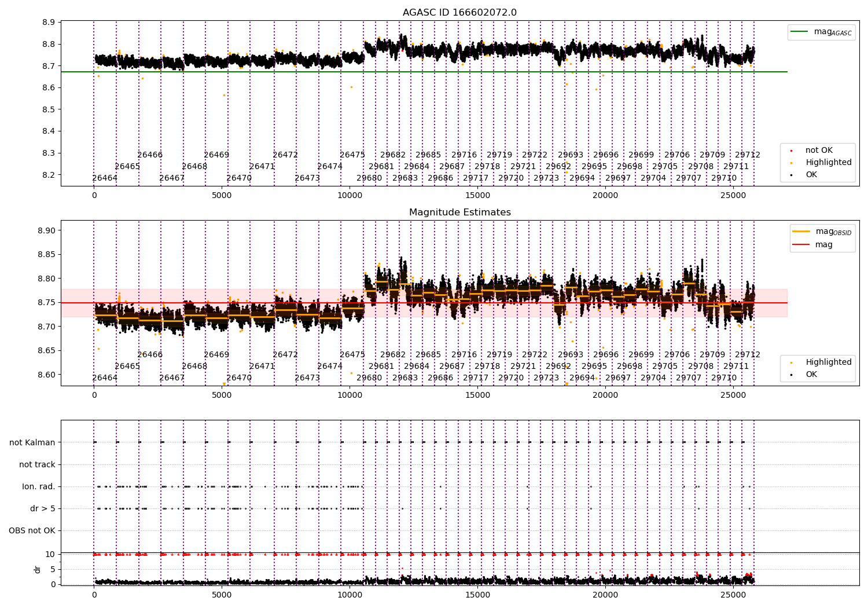Click OBSID label 26473 in middle plot
Viewport: 868px width, 608px height.
(x=307, y=378)
